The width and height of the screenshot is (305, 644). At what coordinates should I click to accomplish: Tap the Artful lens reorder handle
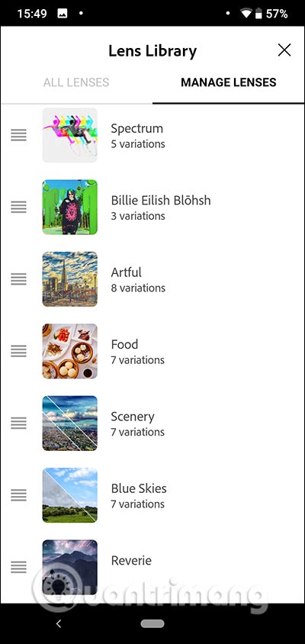point(18,279)
